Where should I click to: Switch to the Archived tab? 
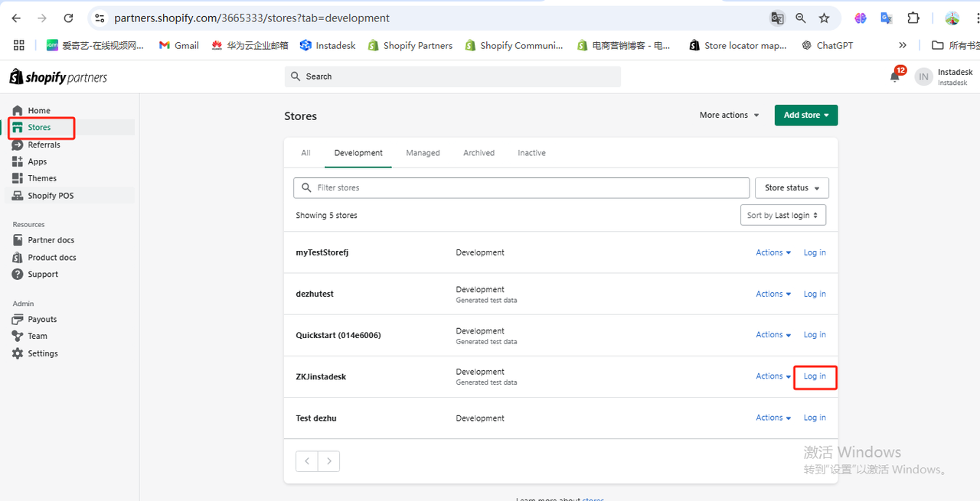point(479,153)
